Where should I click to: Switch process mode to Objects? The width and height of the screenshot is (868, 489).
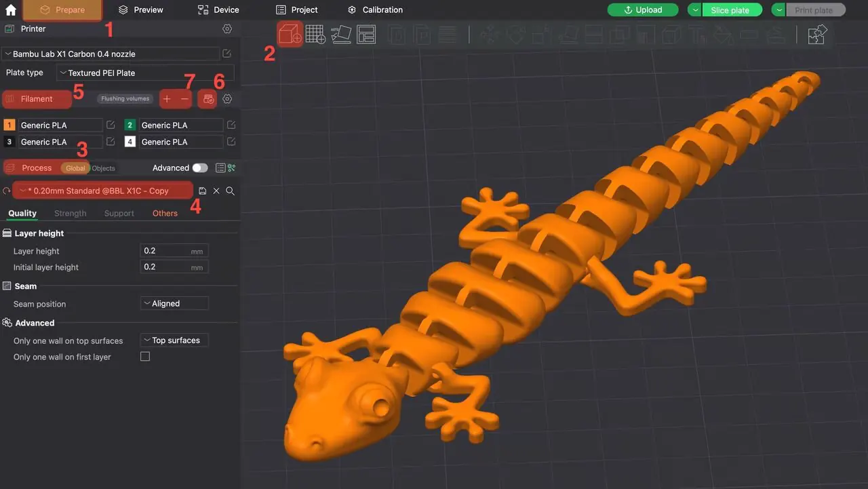tap(104, 168)
